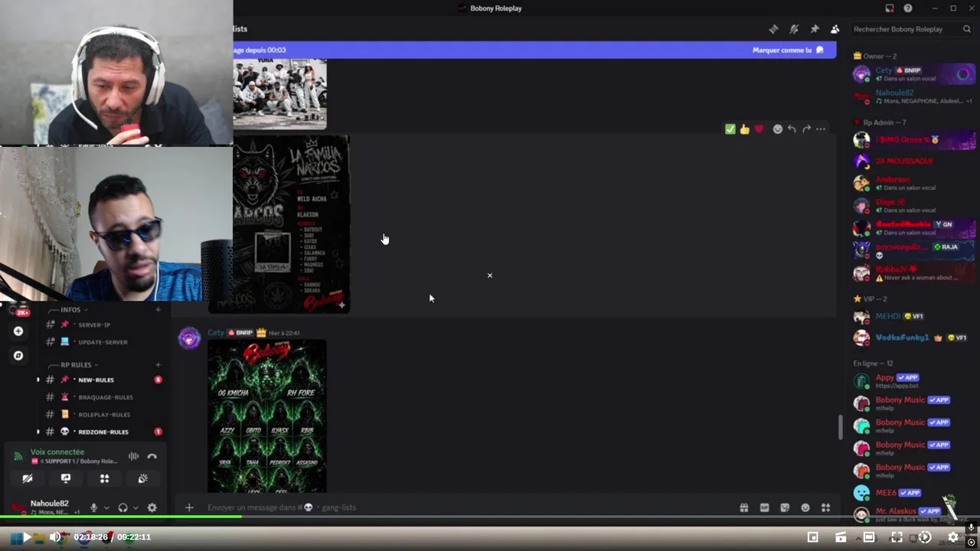980x551 pixels.
Task: Add the red heart reaction
Action: pyautogui.click(x=759, y=129)
